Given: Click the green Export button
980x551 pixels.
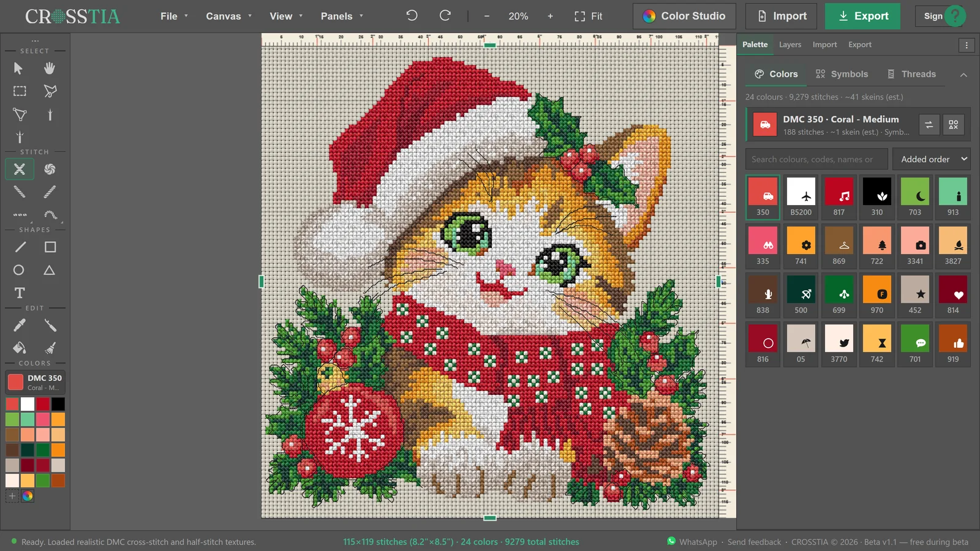Looking at the screenshot, I should [862, 17].
